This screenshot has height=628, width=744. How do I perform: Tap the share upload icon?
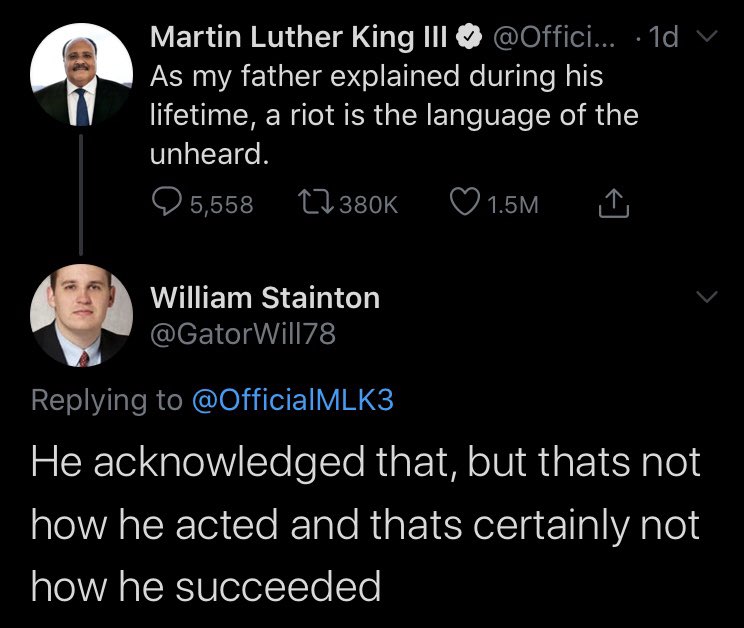tap(614, 203)
